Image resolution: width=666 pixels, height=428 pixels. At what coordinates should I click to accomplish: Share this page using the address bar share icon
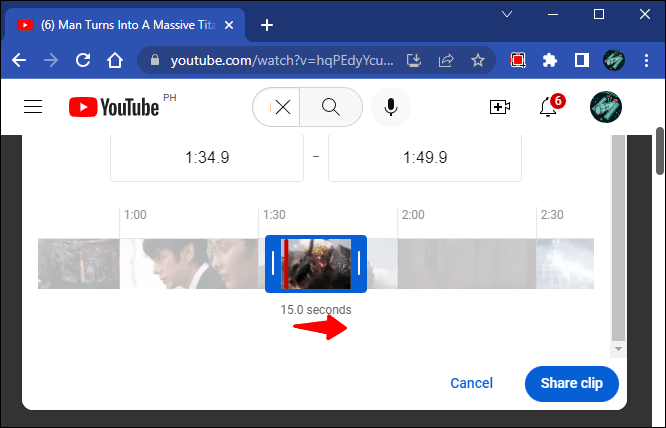[x=446, y=60]
